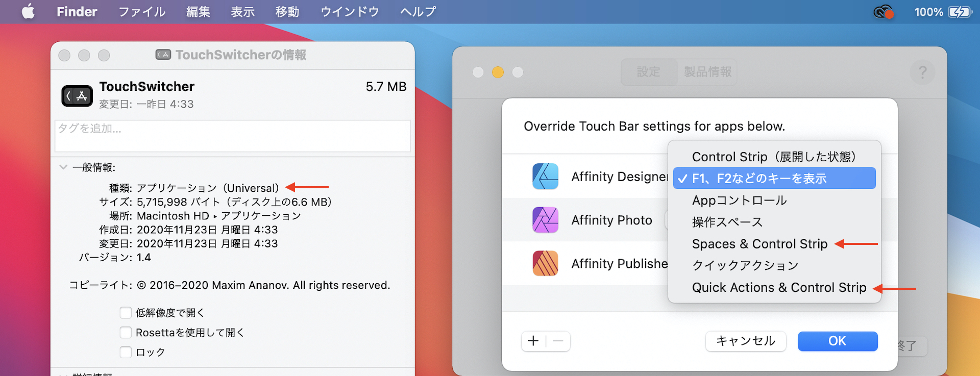Enable 低解像度で開く checkbox
980x376 pixels.
pos(126,313)
